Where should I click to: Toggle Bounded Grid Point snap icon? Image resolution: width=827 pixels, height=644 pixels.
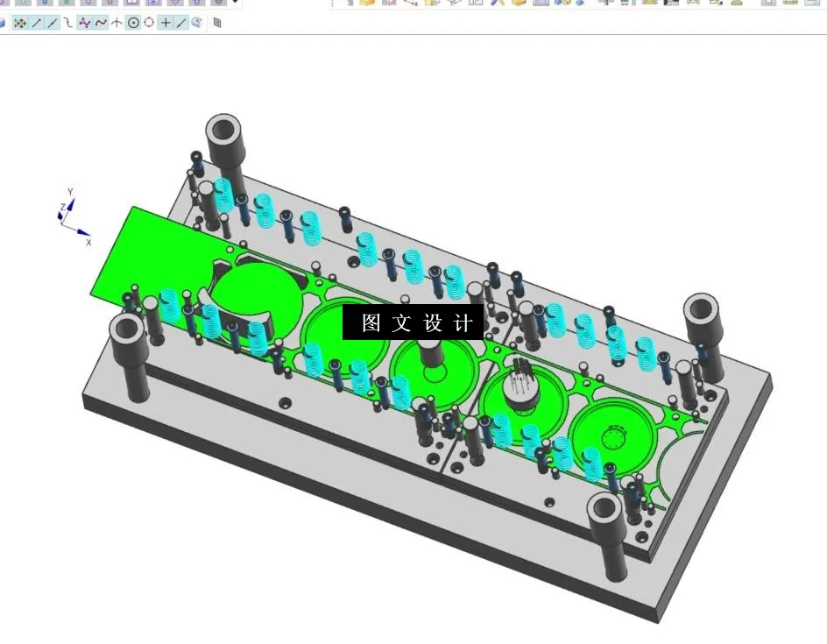point(216,23)
